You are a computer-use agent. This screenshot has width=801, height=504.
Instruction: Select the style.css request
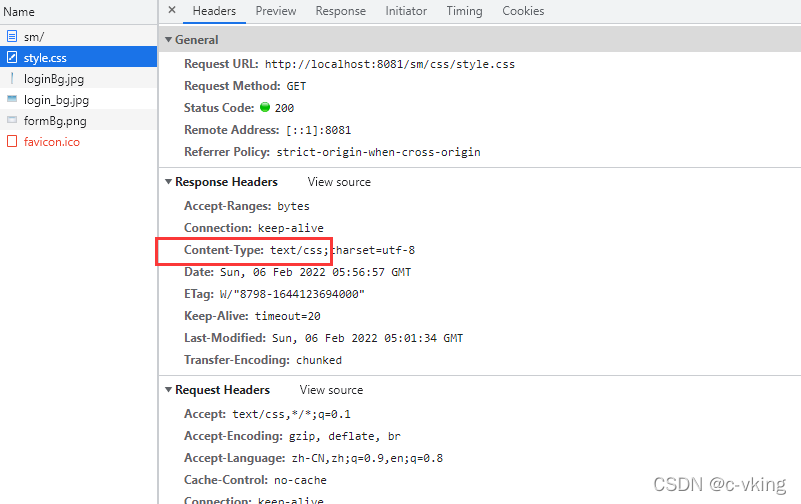pos(79,57)
